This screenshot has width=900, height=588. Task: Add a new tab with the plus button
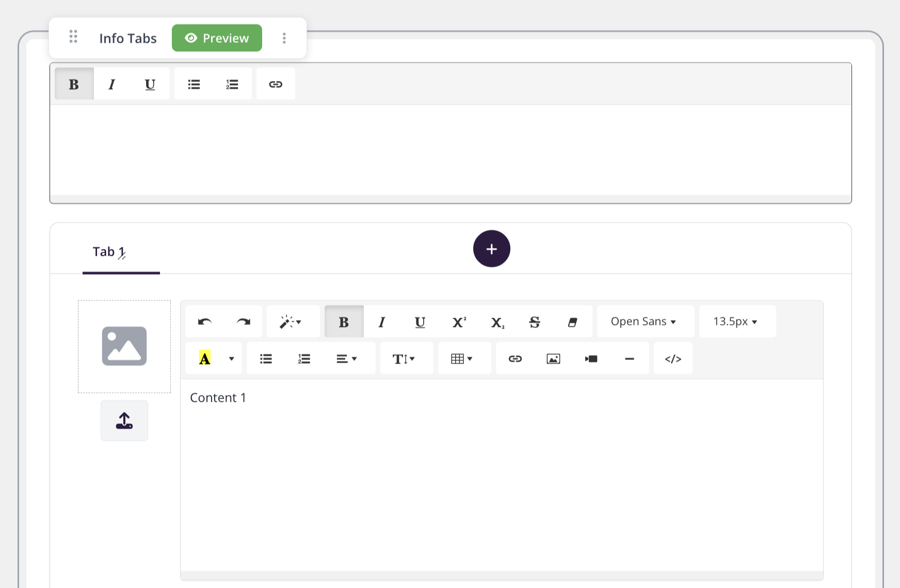[492, 249]
